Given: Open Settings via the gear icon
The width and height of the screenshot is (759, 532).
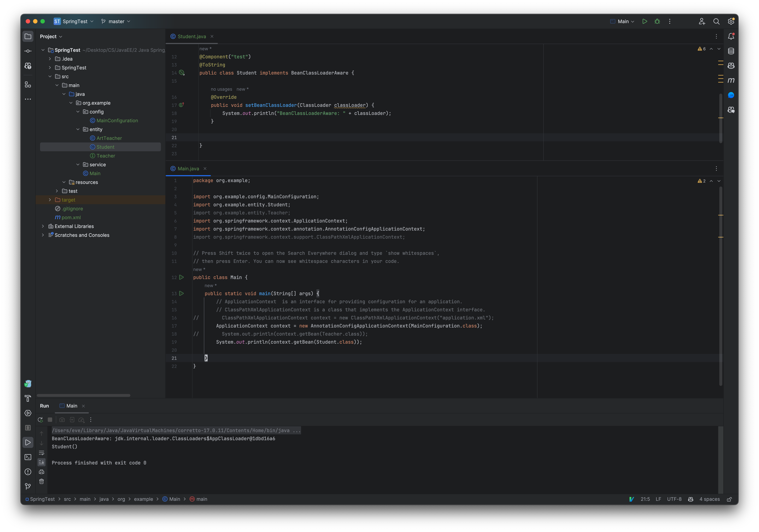Looking at the screenshot, I should click(731, 21).
